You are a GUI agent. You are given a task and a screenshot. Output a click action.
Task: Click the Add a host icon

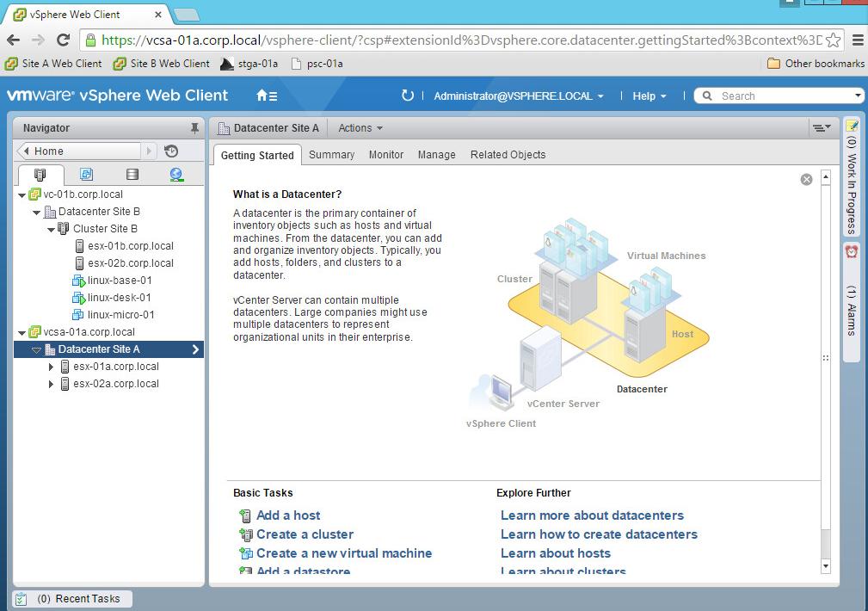[x=244, y=515]
